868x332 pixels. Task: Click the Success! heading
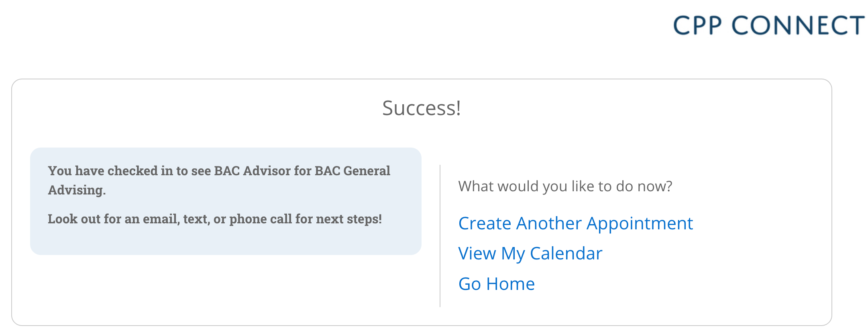click(421, 108)
